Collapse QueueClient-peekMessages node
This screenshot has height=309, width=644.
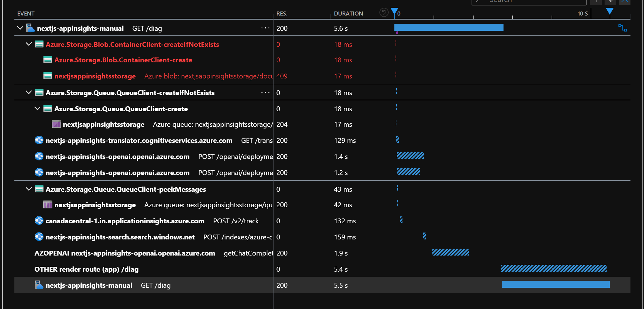[29, 189]
